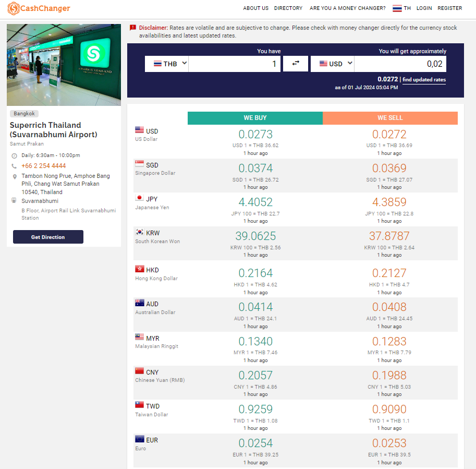Go to the DIRECTORY page

pyautogui.click(x=288, y=8)
